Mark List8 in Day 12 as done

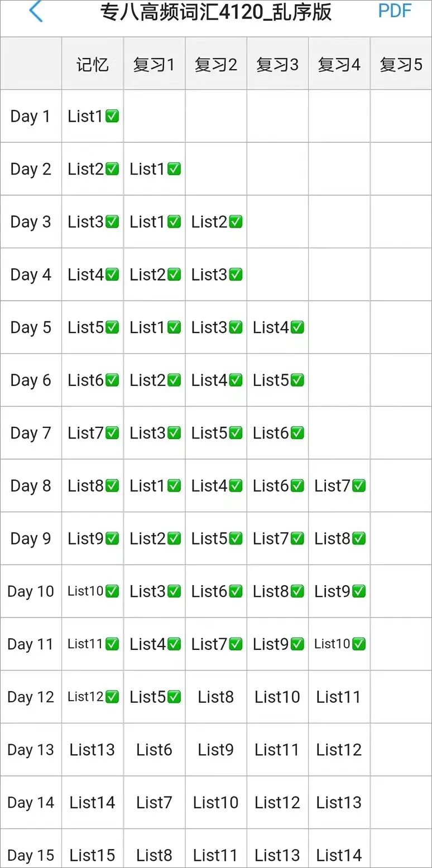pos(215,697)
